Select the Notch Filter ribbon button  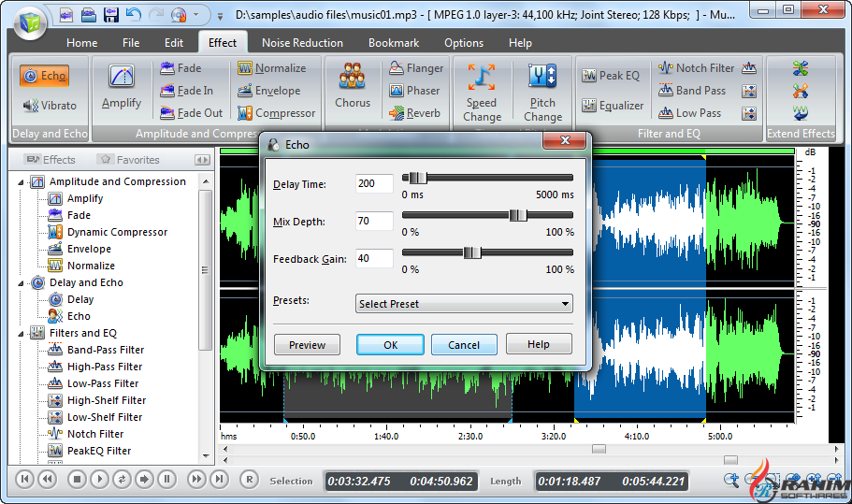[696, 68]
